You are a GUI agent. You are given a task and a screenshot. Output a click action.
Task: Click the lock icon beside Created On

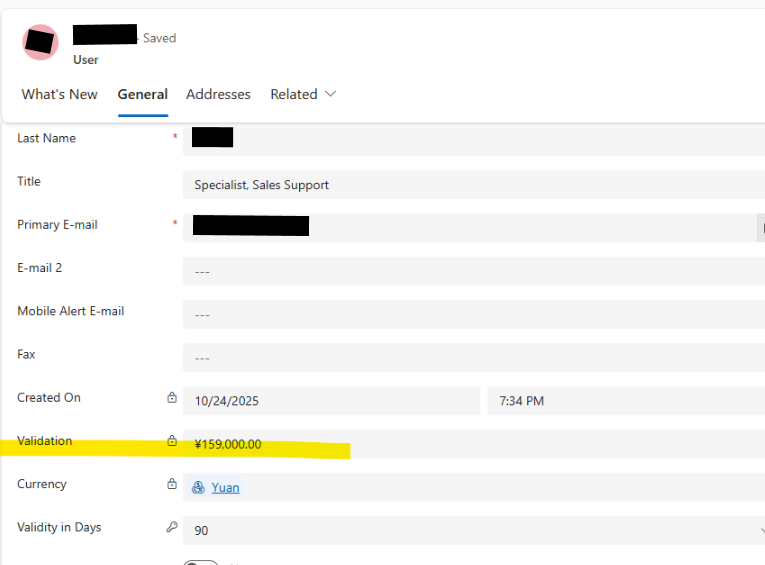point(172,397)
